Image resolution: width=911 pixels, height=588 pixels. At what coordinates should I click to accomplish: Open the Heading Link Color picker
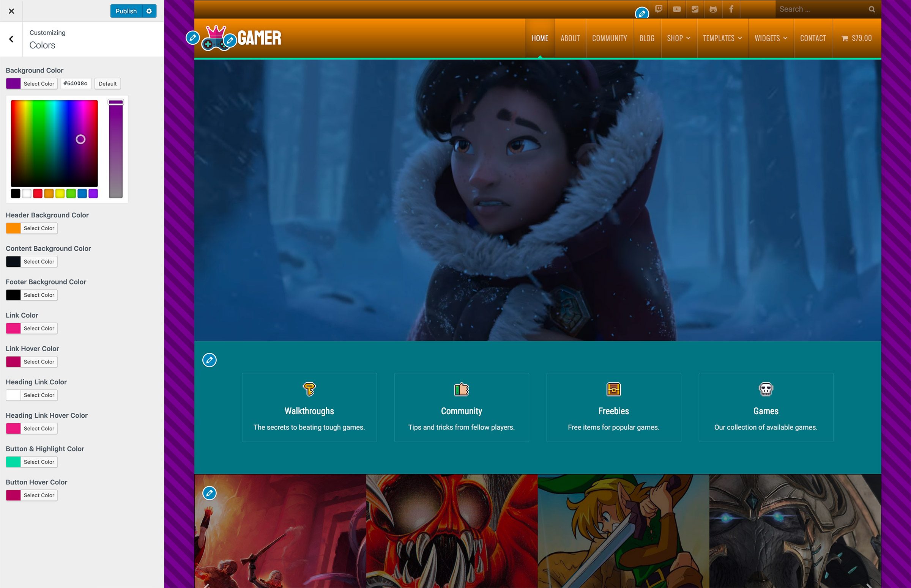(x=32, y=395)
